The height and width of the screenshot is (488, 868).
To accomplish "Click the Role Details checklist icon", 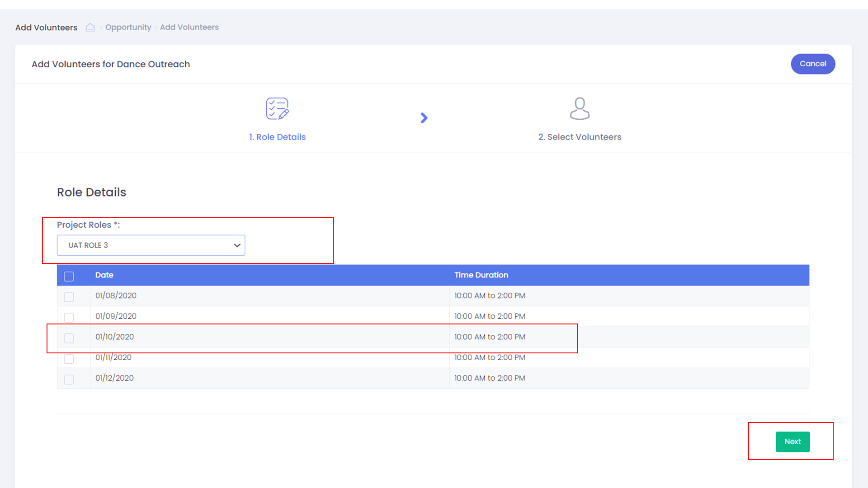I will click(x=277, y=108).
